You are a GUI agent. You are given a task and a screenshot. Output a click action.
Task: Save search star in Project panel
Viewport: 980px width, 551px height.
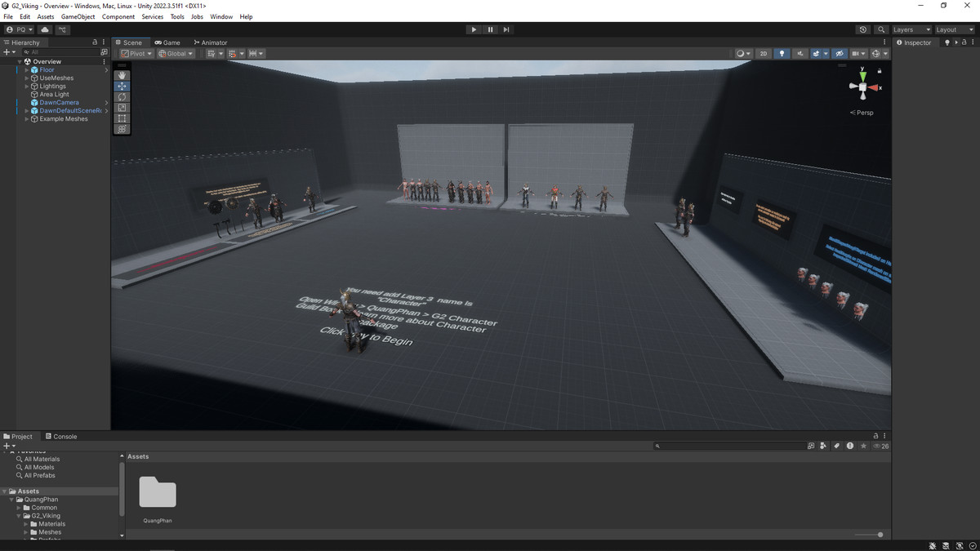click(x=863, y=446)
